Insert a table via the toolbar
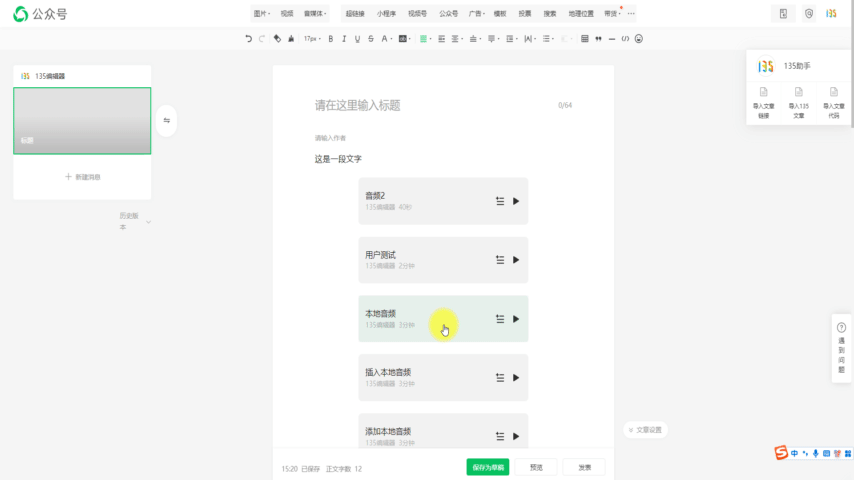854x480 pixels. (584, 39)
